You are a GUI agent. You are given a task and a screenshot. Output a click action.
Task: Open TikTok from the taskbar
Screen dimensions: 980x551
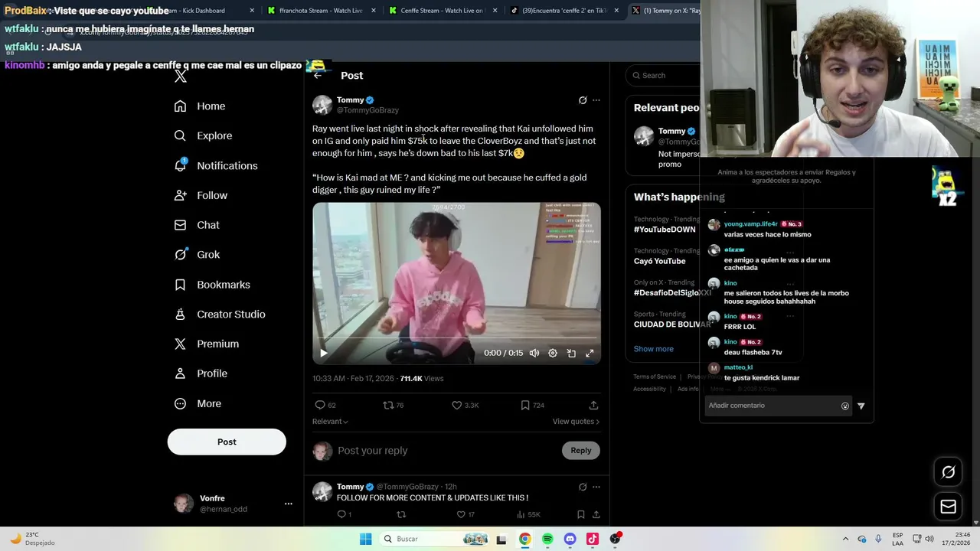point(593,539)
